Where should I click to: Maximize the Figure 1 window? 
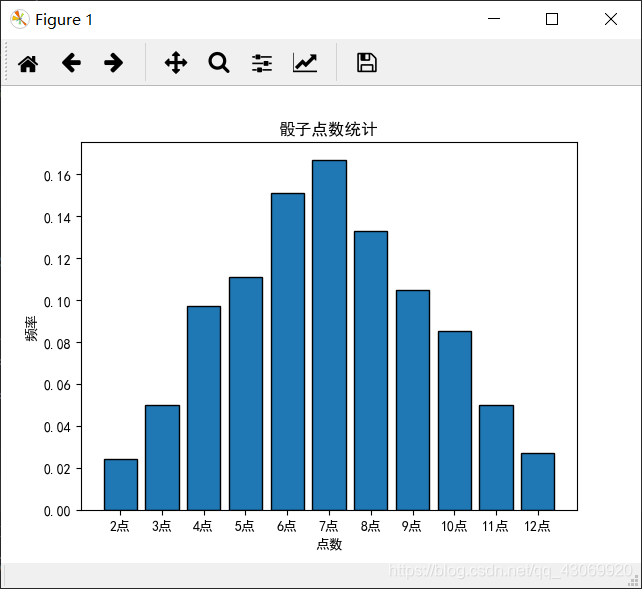click(x=552, y=19)
